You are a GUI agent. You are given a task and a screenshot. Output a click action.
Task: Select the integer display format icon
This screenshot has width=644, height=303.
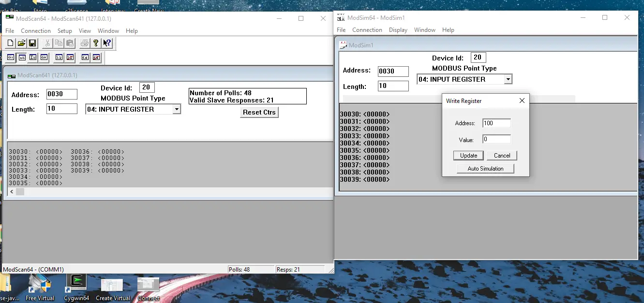33,58
